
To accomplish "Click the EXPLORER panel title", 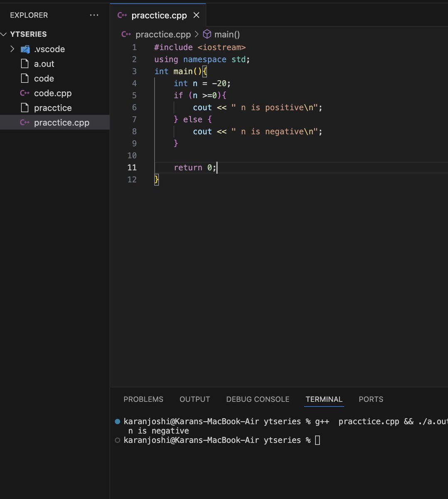I will [x=29, y=15].
